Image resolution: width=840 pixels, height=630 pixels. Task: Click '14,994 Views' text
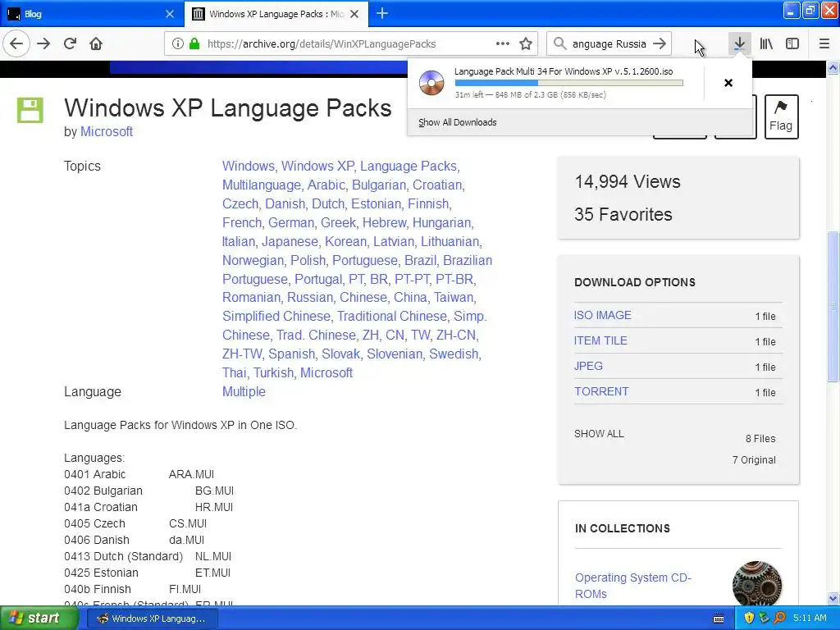coord(628,181)
